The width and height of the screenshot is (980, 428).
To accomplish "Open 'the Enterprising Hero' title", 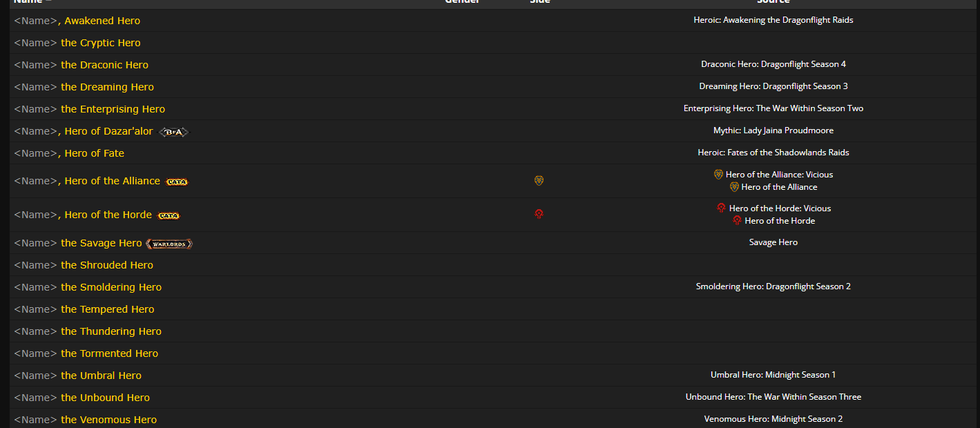I will (113, 109).
